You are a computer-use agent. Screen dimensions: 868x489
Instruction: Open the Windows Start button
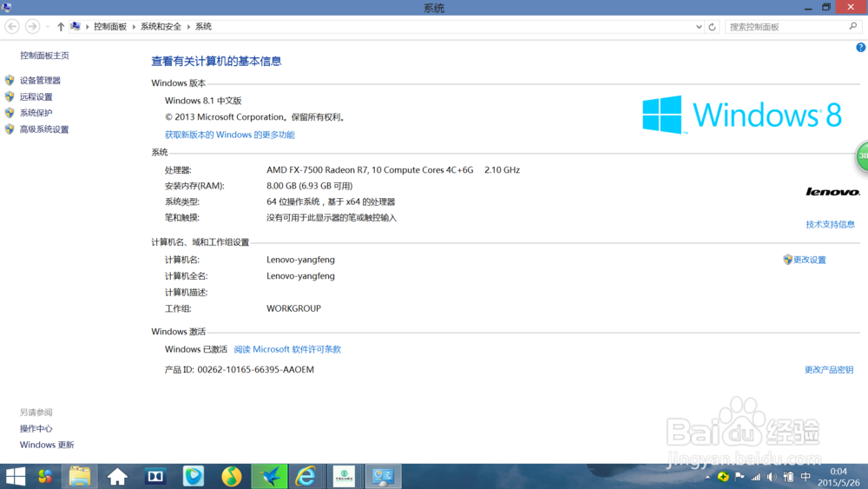click(15, 476)
